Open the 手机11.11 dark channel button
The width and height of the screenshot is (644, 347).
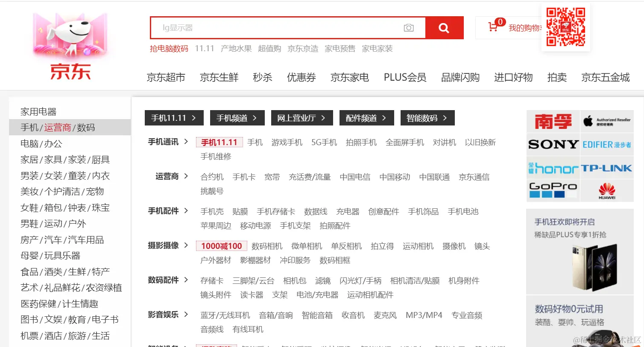click(x=174, y=118)
